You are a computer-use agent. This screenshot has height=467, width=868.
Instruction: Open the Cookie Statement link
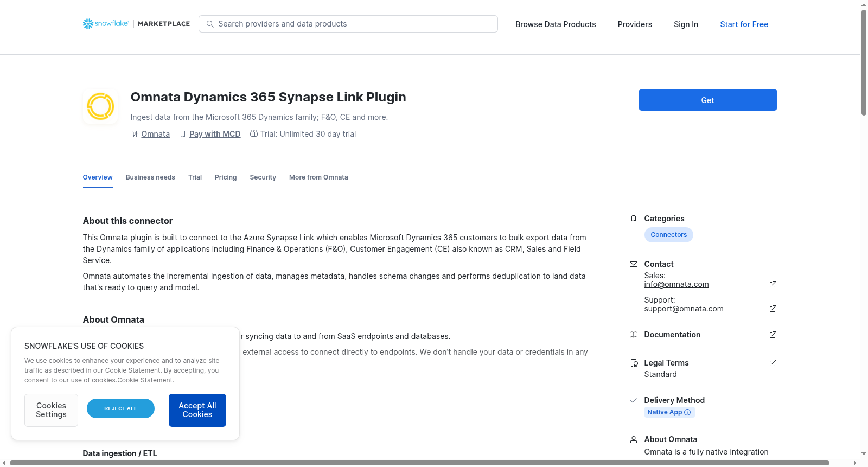[145, 380]
